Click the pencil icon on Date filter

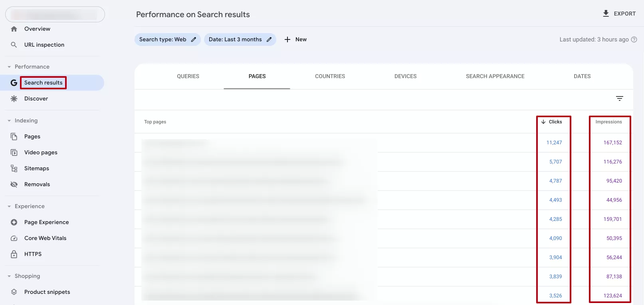[269, 39]
